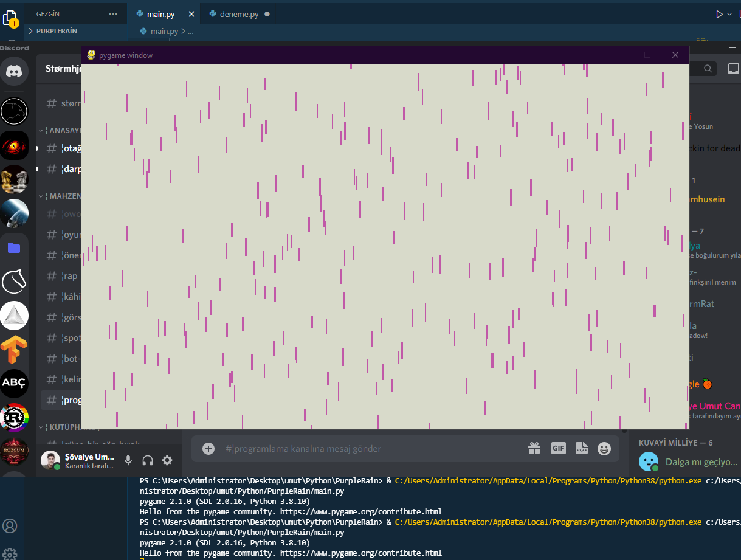The height and width of the screenshot is (560, 741).
Task: Open the ¦spot channel
Action: pyautogui.click(x=61, y=338)
